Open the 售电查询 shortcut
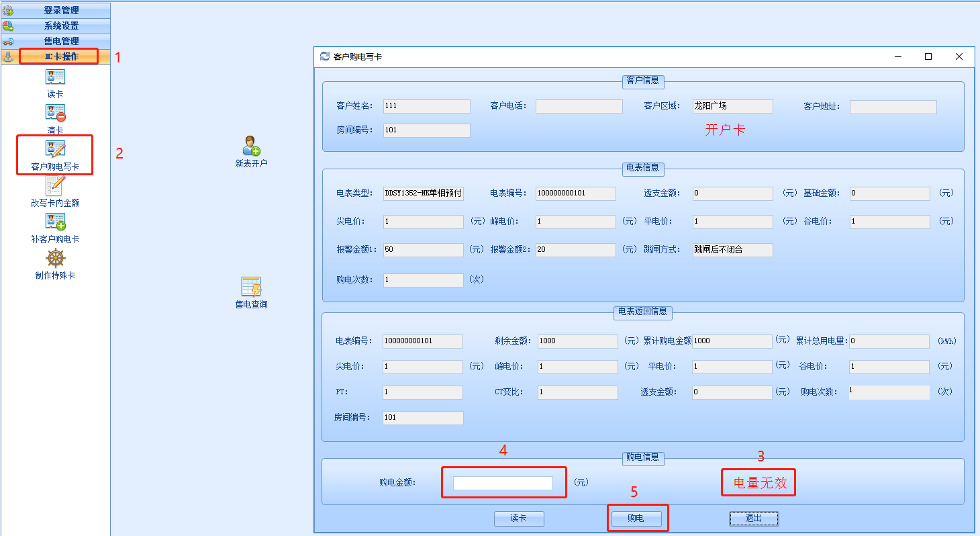The height and width of the screenshot is (536, 980). [x=251, y=287]
